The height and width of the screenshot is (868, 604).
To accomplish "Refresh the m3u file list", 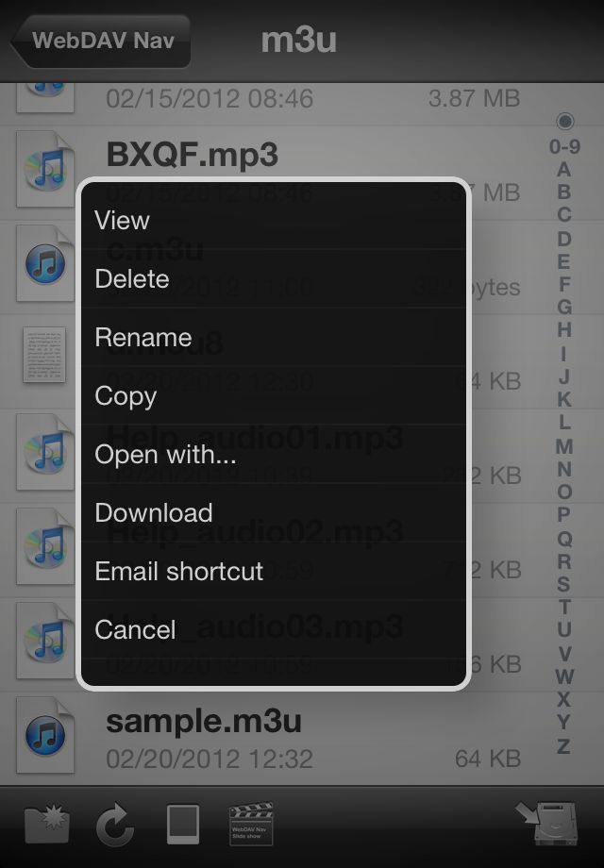I will coord(115,825).
